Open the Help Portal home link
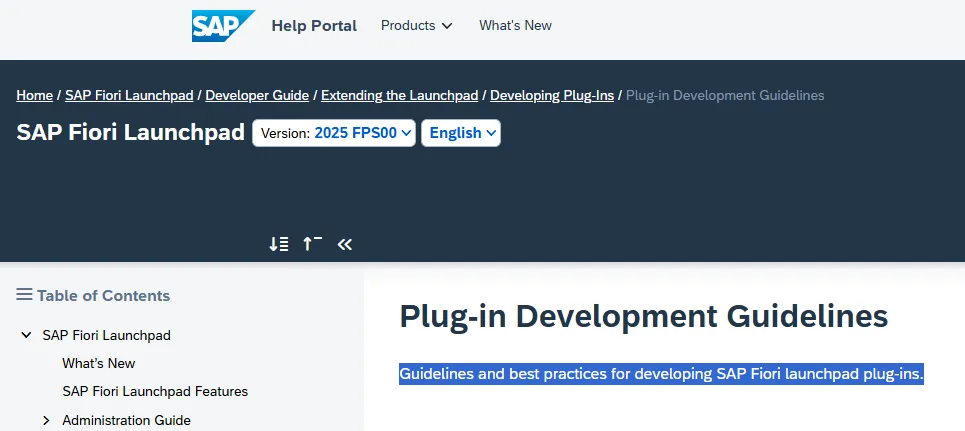 (x=314, y=26)
